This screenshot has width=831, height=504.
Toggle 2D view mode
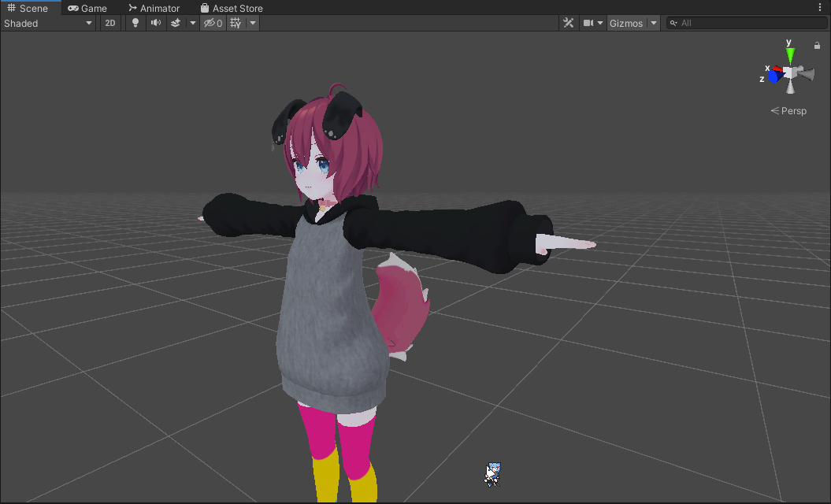click(x=109, y=23)
